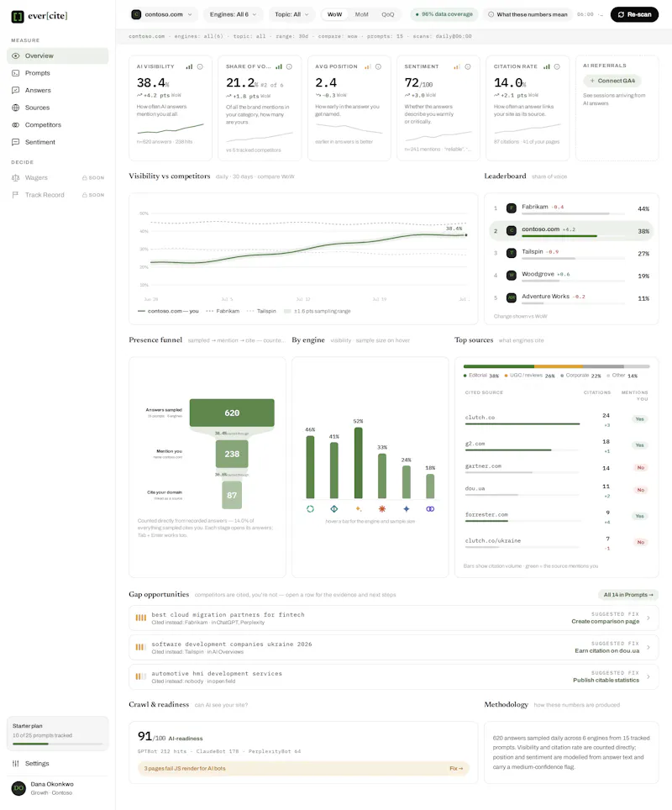Click the 620 answers sampled funnel stage
672x810 pixels.
[232, 413]
